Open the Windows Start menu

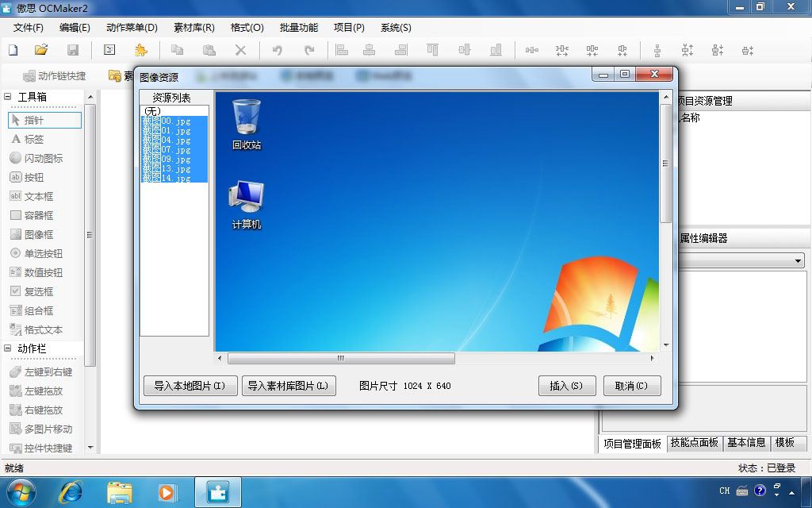click(21, 492)
